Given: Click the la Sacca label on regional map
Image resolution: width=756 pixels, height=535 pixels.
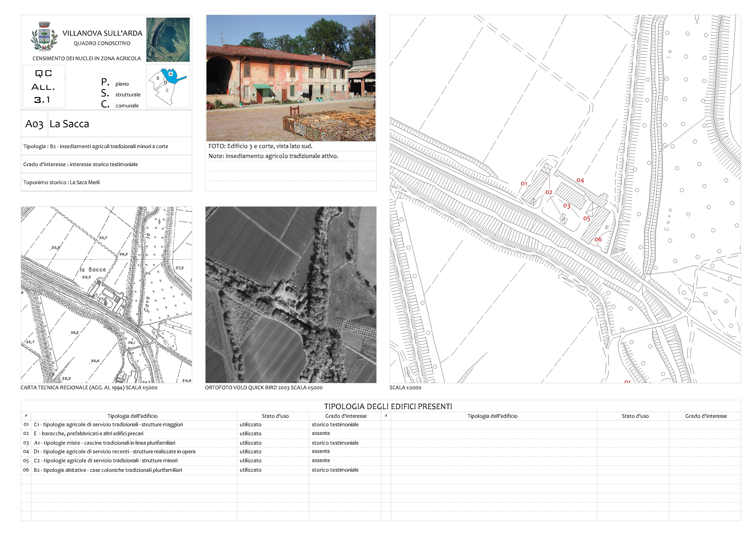Looking at the screenshot, I should pyautogui.click(x=92, y=269).
